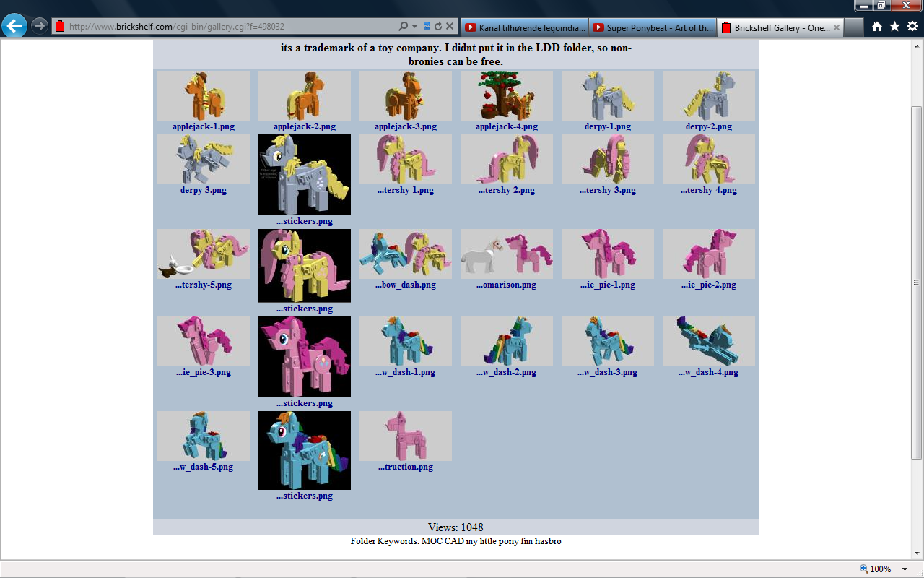This screenshot has width=924, height=578.
Task: Toggle the compatibility view icon
Action: (427, 27)
